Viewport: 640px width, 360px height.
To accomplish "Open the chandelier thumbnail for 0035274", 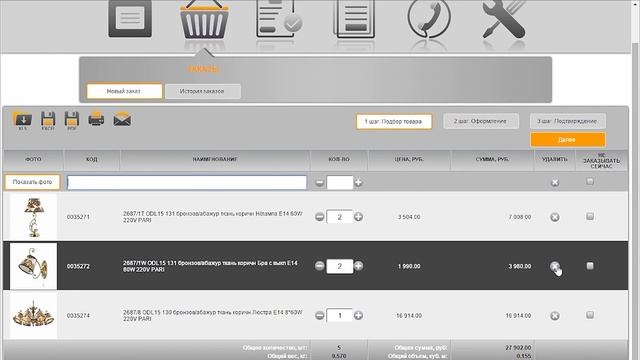I will 33,315.
